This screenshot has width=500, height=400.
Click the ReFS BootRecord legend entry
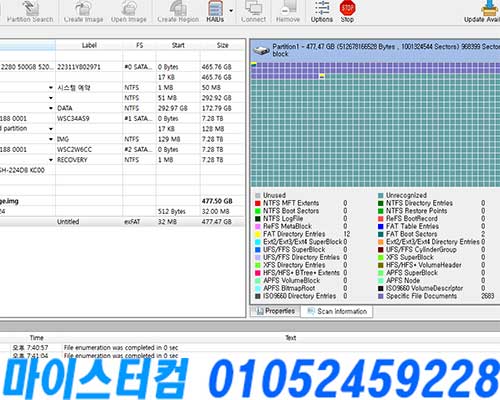(412, 219)
